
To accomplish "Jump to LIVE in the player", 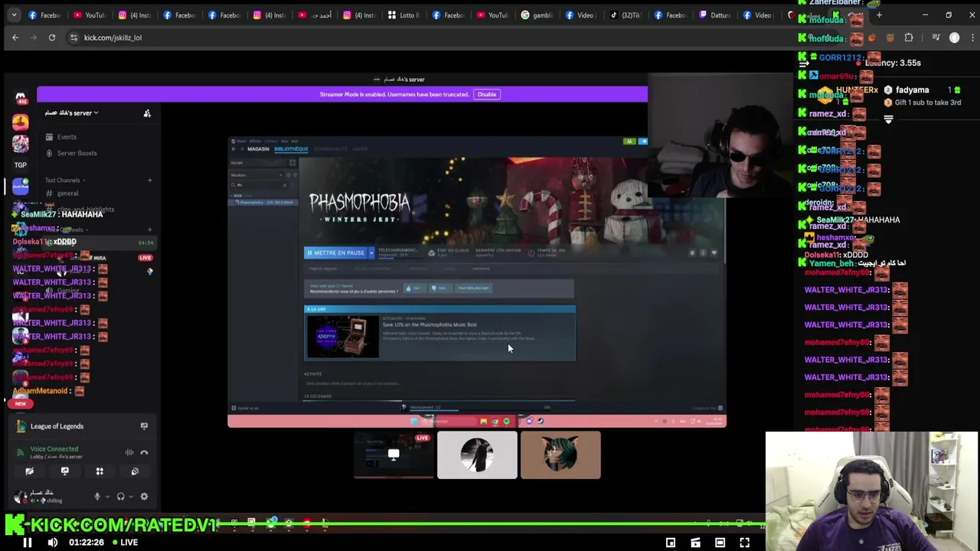I will click(124, 543).
